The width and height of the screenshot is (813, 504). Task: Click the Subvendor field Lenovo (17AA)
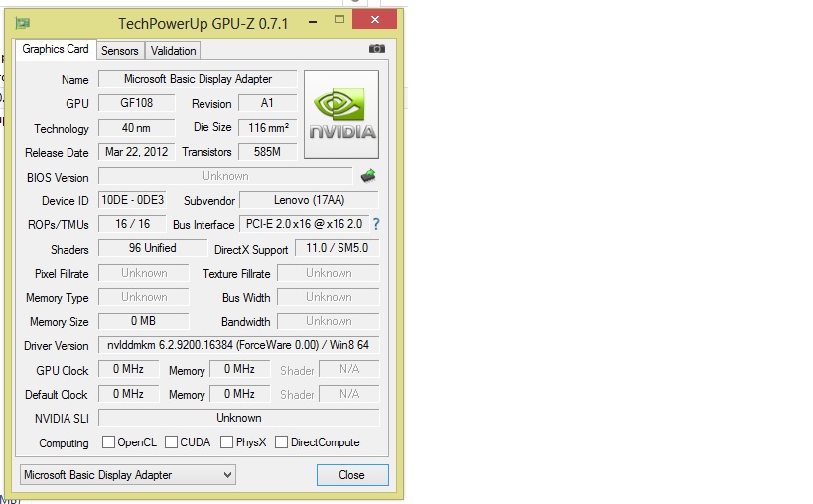pos(309,200)
